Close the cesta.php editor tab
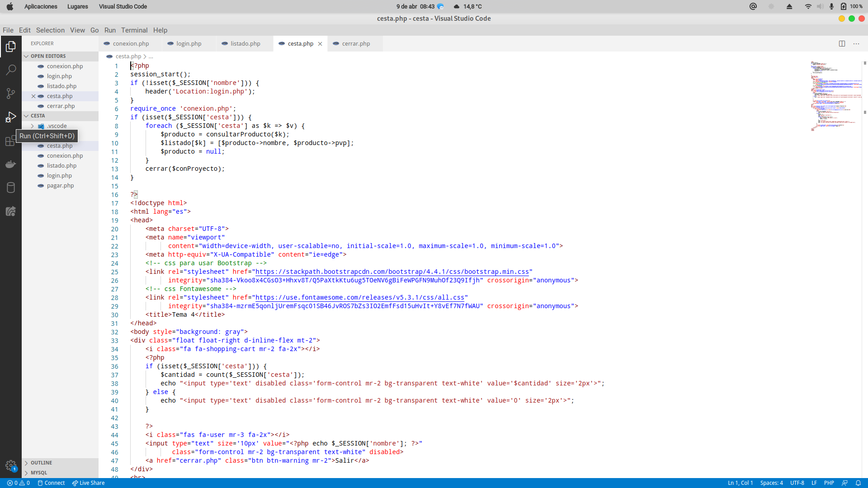868x488 pixels. coord(320,44)
